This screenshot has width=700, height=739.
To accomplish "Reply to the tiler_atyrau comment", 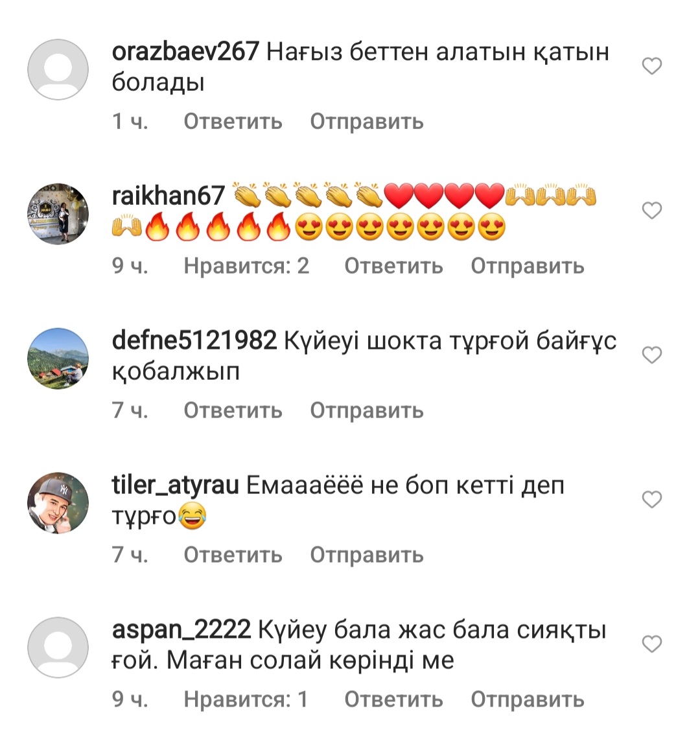I will (x=233, y=555).
